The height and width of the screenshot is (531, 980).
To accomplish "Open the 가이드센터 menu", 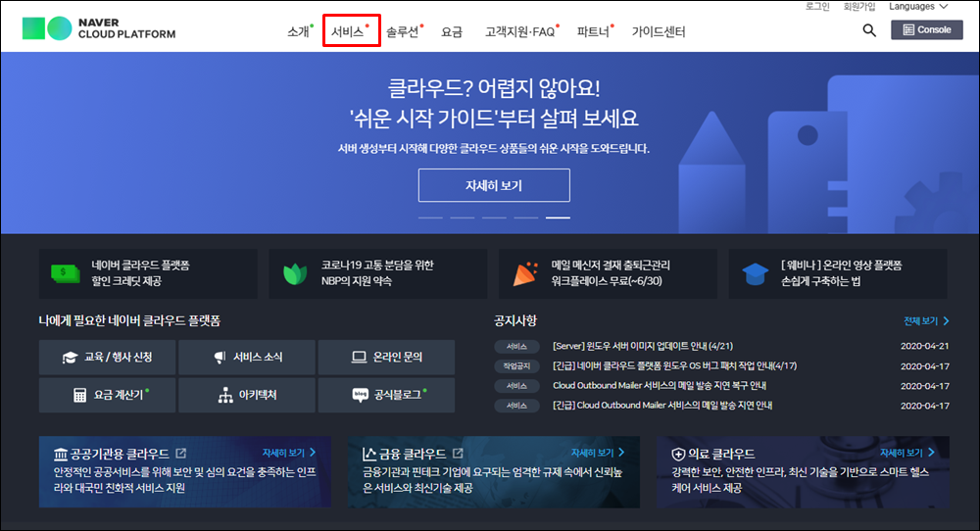I will point(659,32).
